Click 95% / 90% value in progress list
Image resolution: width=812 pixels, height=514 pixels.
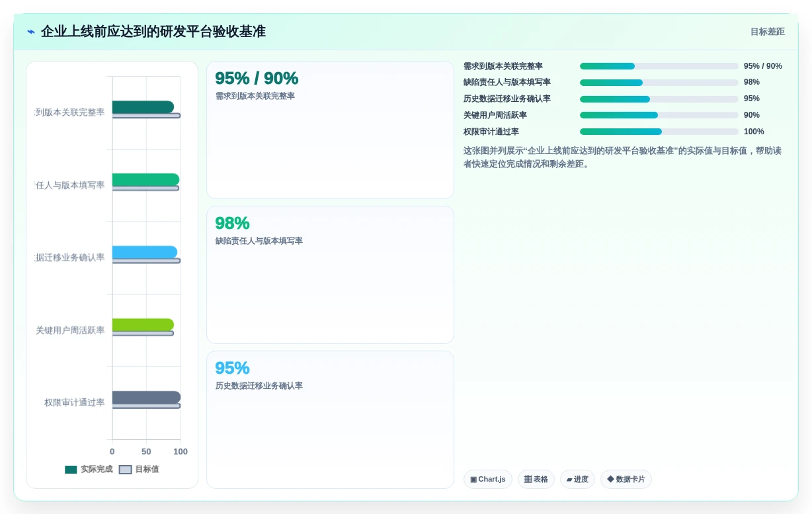pyautogui.click(x=763, y=66)
